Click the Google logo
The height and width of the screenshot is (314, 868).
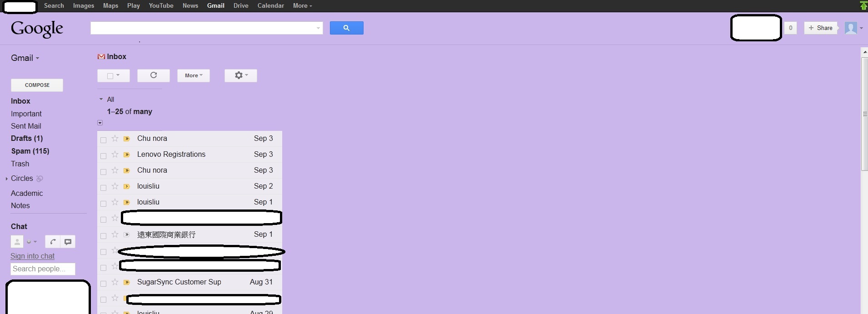(x=37, y=29)
